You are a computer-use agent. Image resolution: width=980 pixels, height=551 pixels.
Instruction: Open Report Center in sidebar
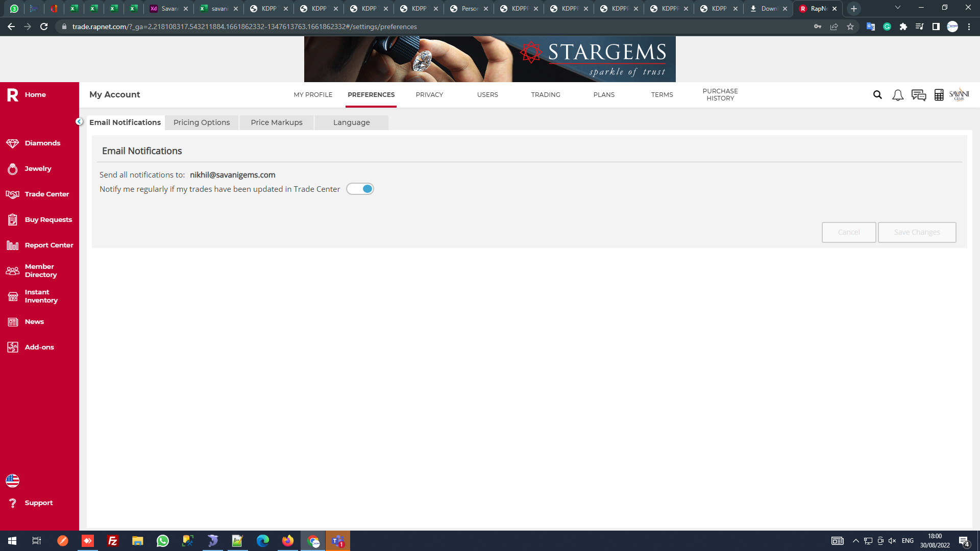tap(39, 245)
